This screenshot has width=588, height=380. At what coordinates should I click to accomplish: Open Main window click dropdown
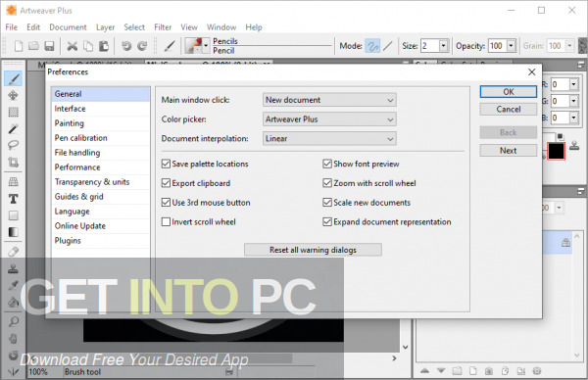click(329, 100)
